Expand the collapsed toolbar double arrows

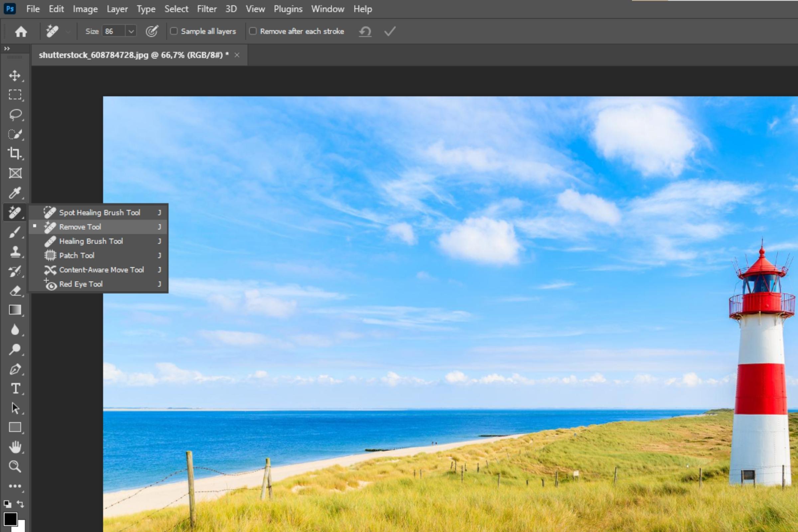pyautogui.click(x=7, y=49)
